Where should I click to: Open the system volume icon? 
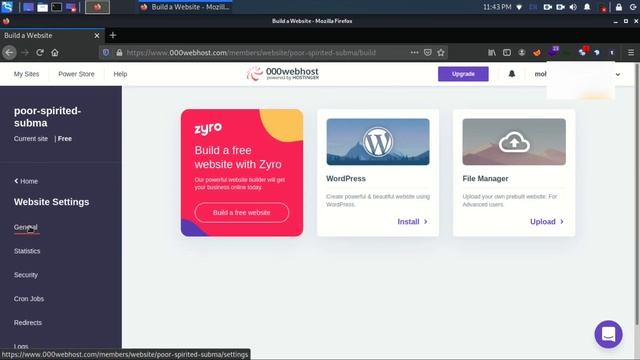tap(573, 7)
